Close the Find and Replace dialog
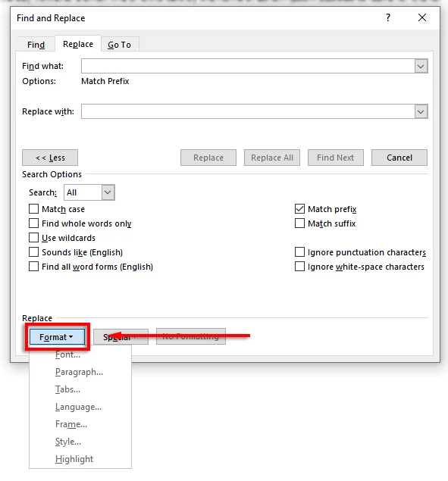448x481 pixels. [422, 17]
